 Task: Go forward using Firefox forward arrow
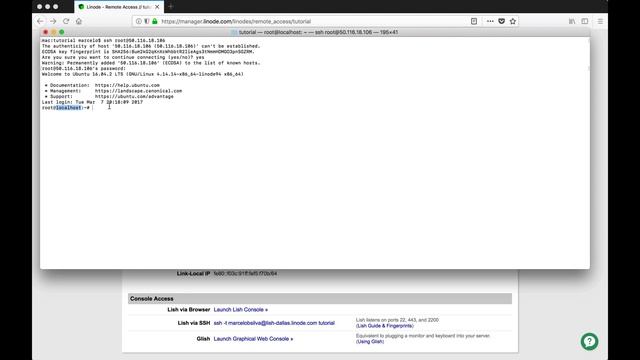(x=53, y=21)
